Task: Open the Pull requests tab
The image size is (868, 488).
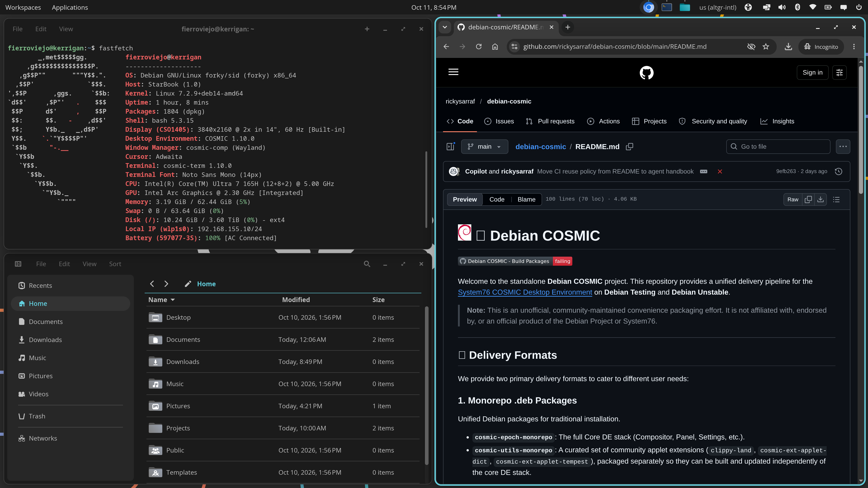Action: [x=550, y=121]
